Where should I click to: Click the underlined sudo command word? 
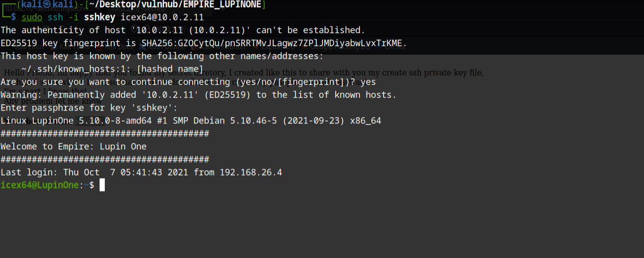tap(32, 18)
